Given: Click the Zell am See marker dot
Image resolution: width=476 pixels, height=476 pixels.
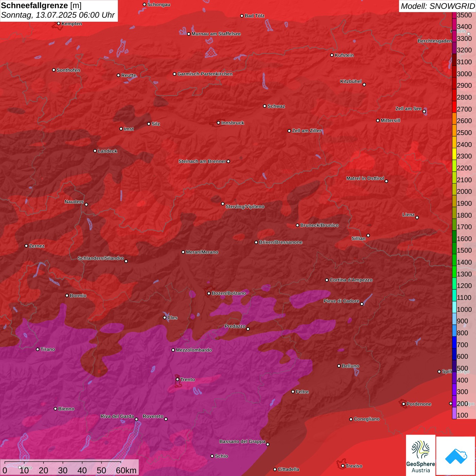Looking at the screenshot, I should (424, 112).
